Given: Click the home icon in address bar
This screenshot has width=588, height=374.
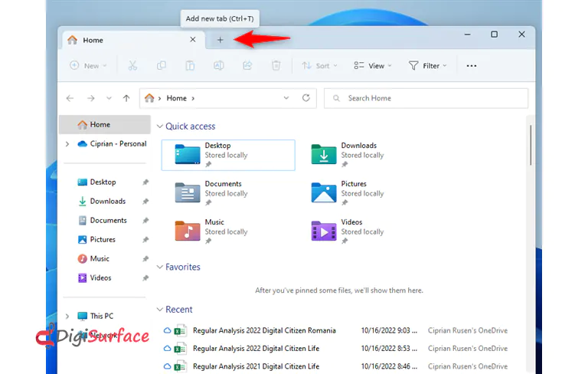Looking at the screenshot, I should tap(149, 98).
